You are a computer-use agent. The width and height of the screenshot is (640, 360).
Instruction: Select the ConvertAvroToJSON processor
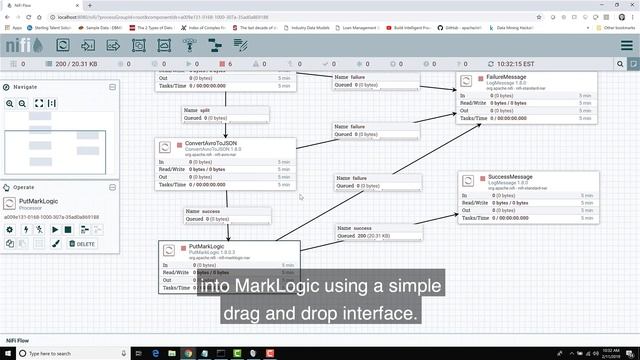226,164
